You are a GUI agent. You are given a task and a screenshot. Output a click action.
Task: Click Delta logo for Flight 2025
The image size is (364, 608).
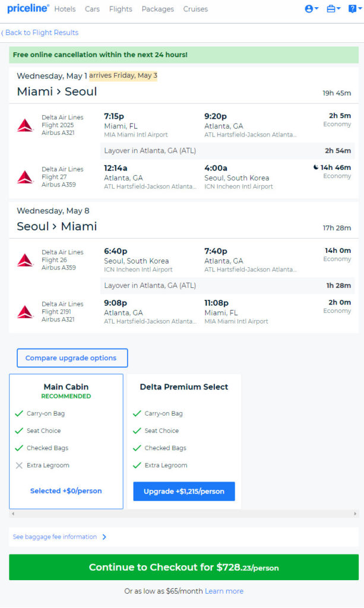(x=25, y=125)
